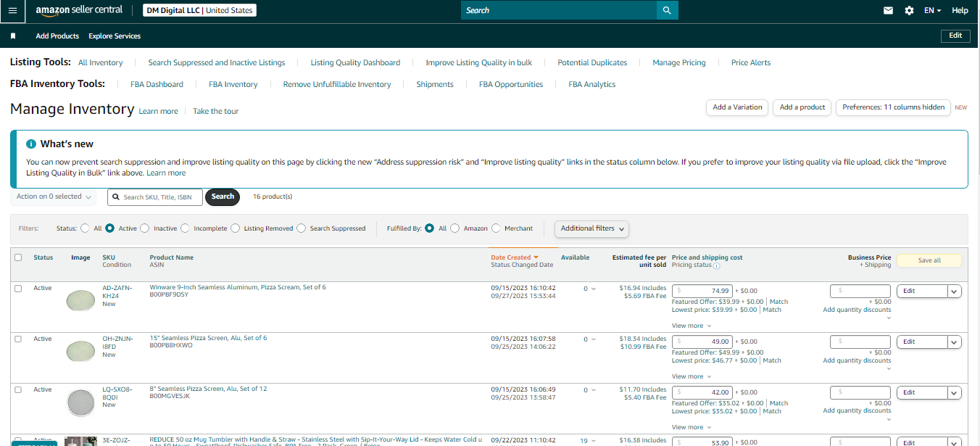Tick the select-all checkbox in table header
Image resolution: width=980 pixels, height=446 pixels.
click(18, 257)
